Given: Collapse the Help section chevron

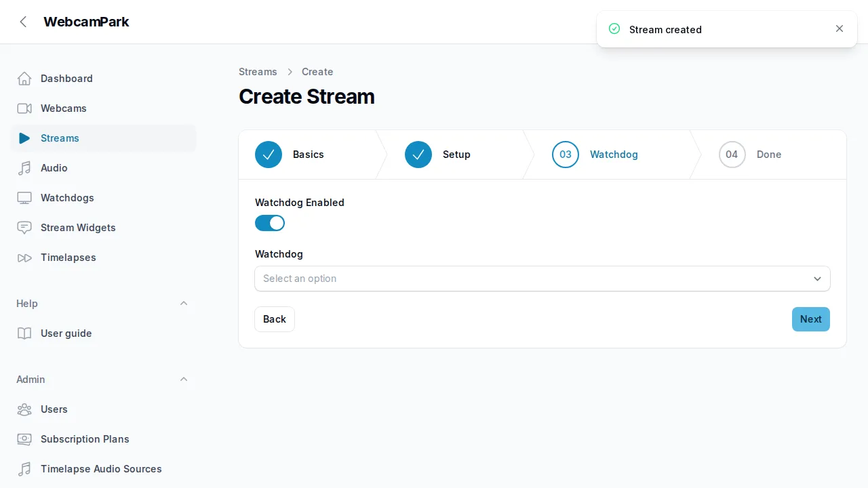Looking at the screenshot, I should click(x=184, y=303).
